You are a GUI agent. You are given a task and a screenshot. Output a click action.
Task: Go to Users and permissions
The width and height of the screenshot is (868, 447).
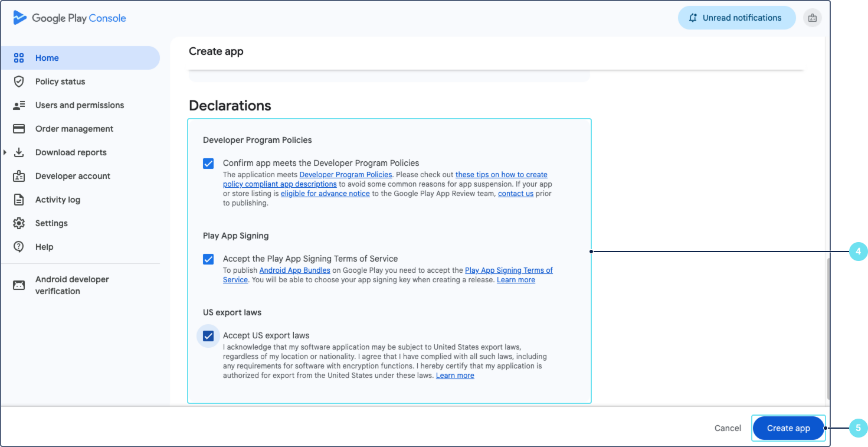pos(80,105)
